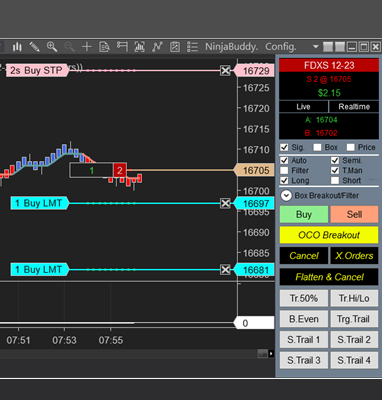The width and height of the screenshot is (382, 400).
Task: Click the tan 16705 entry price marker
Action: 254,170
